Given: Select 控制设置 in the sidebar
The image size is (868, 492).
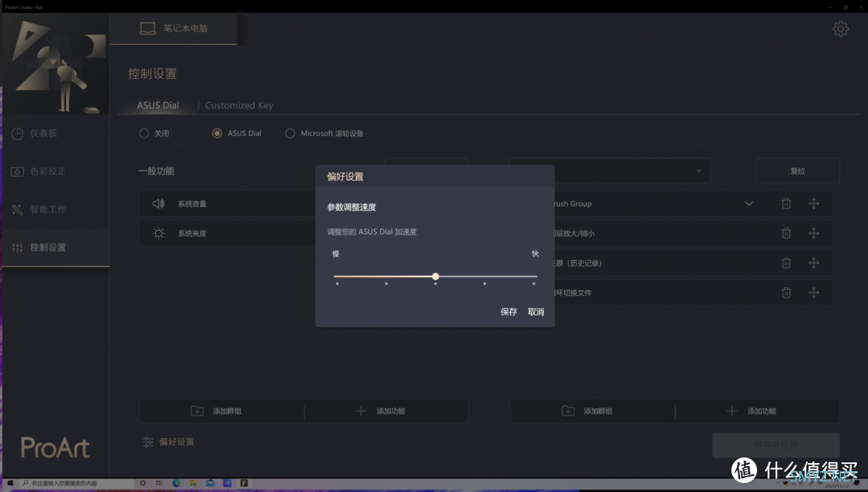Looking at the screenshot, I should 55,248.
